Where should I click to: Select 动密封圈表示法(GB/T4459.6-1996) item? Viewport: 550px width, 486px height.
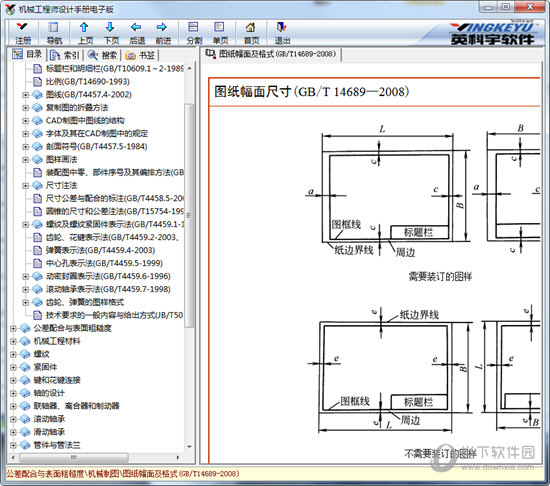(108, 276)
